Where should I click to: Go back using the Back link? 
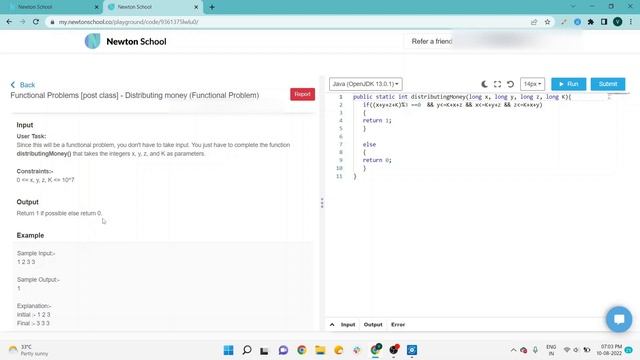coord(23,85)
